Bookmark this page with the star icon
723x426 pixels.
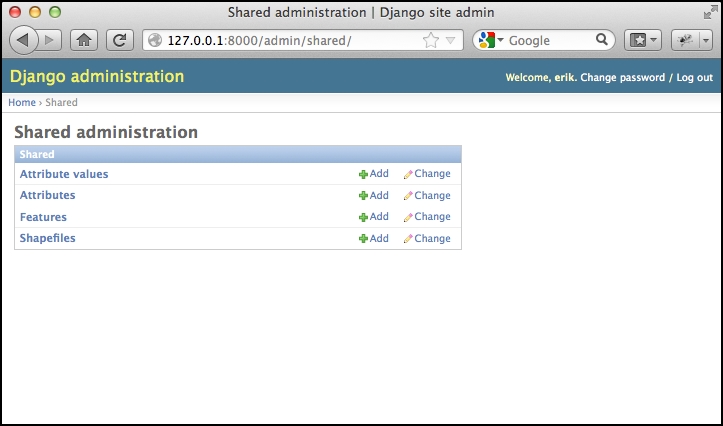(x=431, y=41)
